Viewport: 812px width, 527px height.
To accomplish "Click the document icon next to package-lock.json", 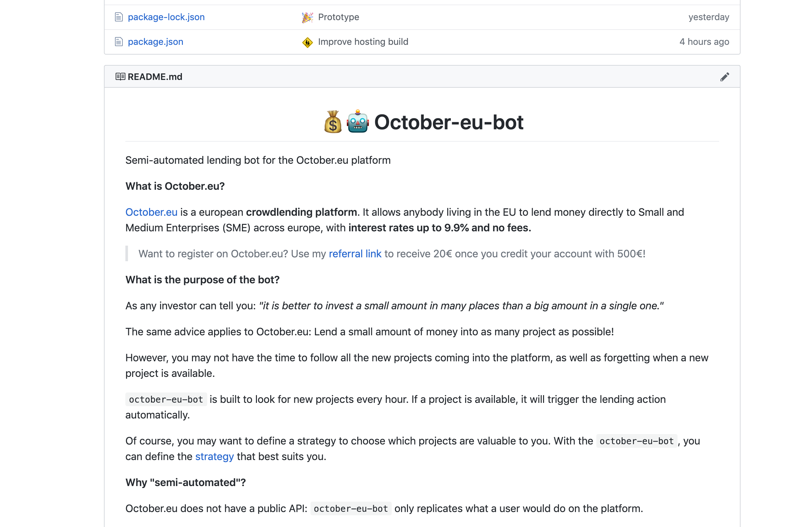I will click(118, 17).
